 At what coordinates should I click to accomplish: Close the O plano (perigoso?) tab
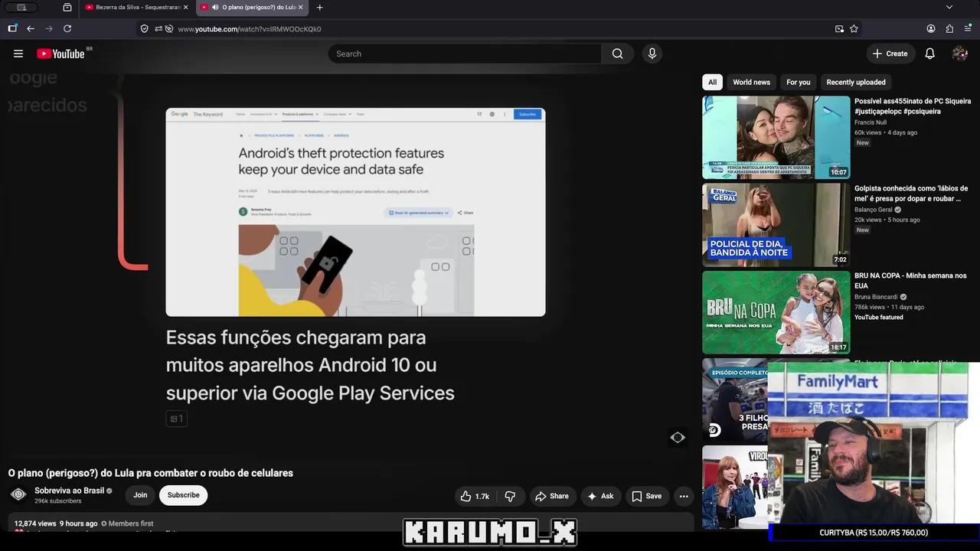(x=300, y=7)
